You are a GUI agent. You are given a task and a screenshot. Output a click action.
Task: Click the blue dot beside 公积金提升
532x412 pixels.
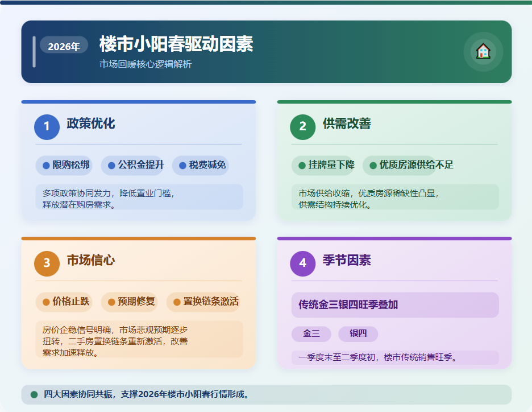click(x=111, y=166)
